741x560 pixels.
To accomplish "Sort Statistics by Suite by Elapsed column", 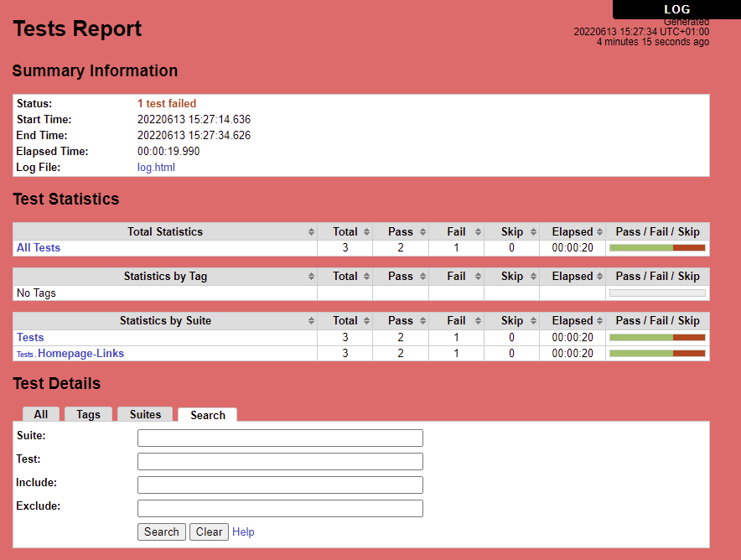I will [573, 321].
